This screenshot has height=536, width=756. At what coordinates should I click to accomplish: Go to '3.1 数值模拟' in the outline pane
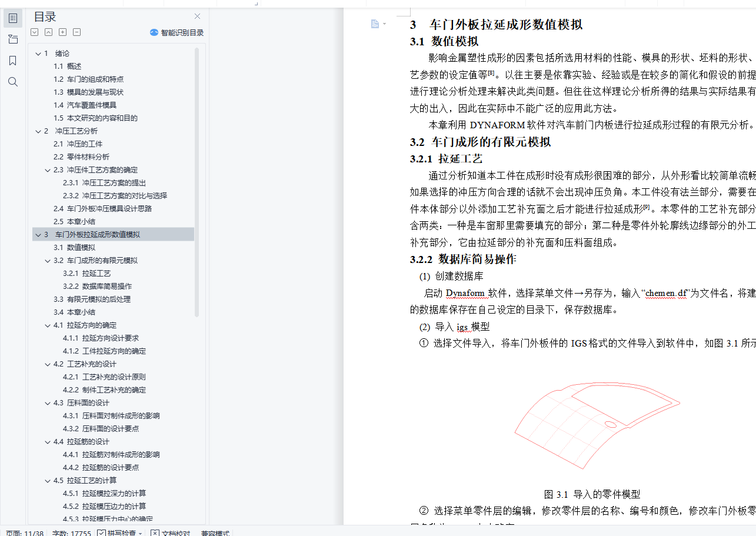74,248
